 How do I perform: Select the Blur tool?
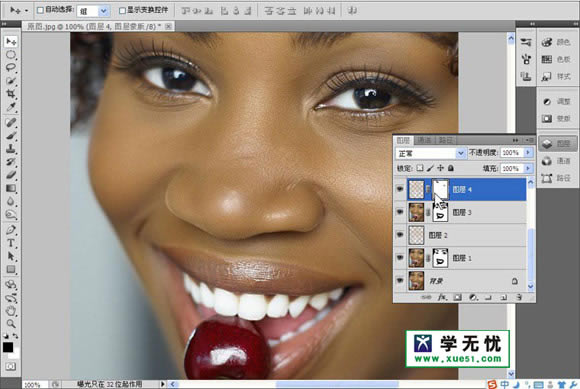click(x=11, y=201)
